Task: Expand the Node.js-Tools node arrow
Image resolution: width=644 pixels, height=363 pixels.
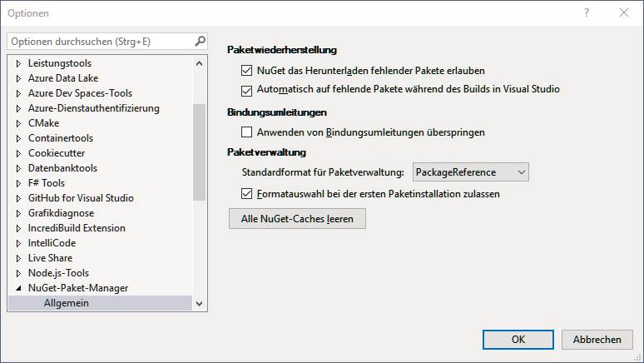Action: (18, 273)
